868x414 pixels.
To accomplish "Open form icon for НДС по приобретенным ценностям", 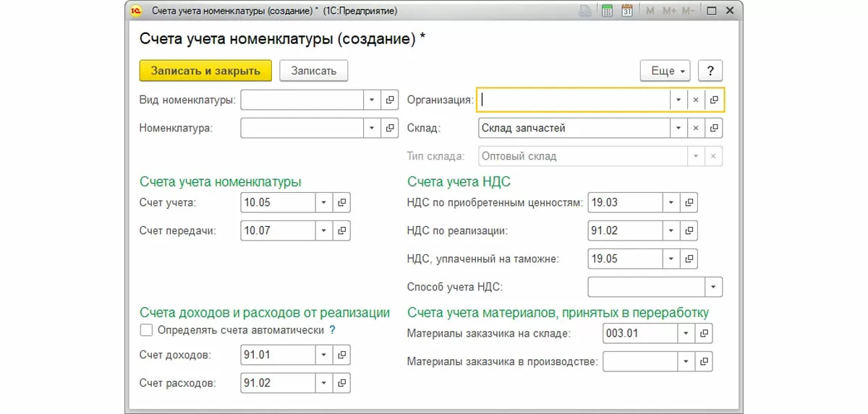I will click(689, 203).
